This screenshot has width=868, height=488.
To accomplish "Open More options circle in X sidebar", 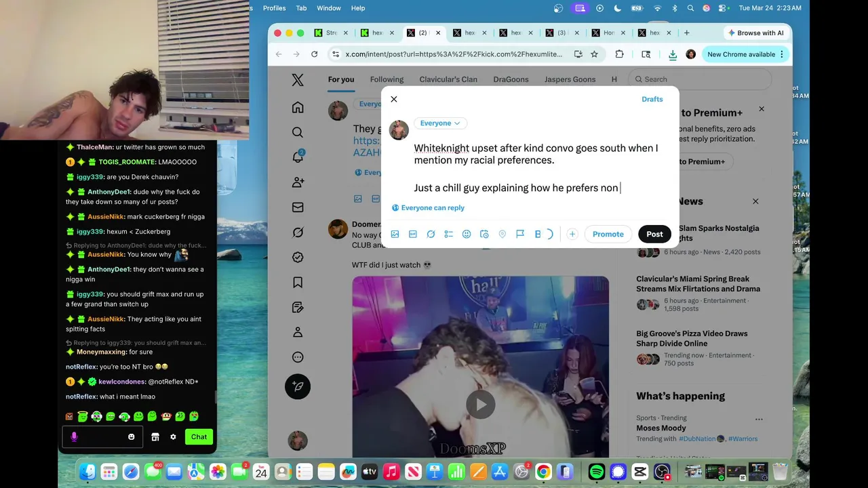I will (x=298, y=357).
